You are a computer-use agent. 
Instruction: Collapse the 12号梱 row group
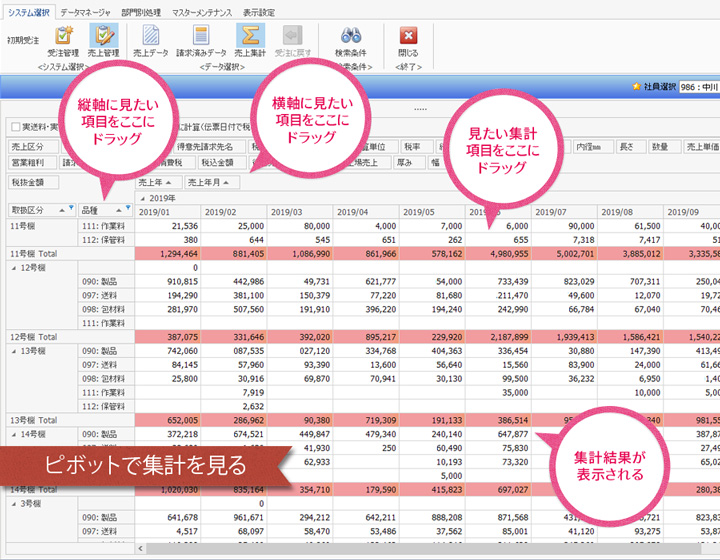coord(13,268)
